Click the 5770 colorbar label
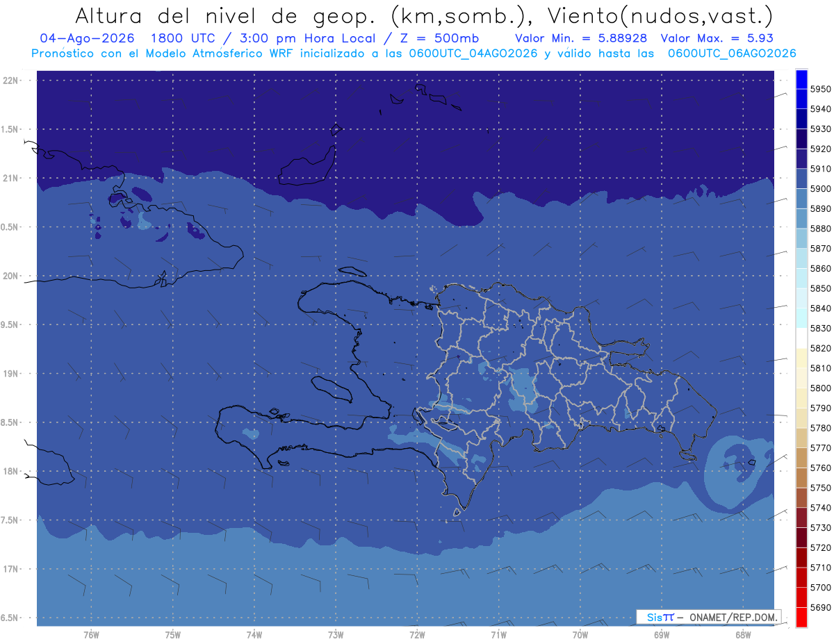The width and height of the screenshot is (834, 644). [x=821, y=448]
